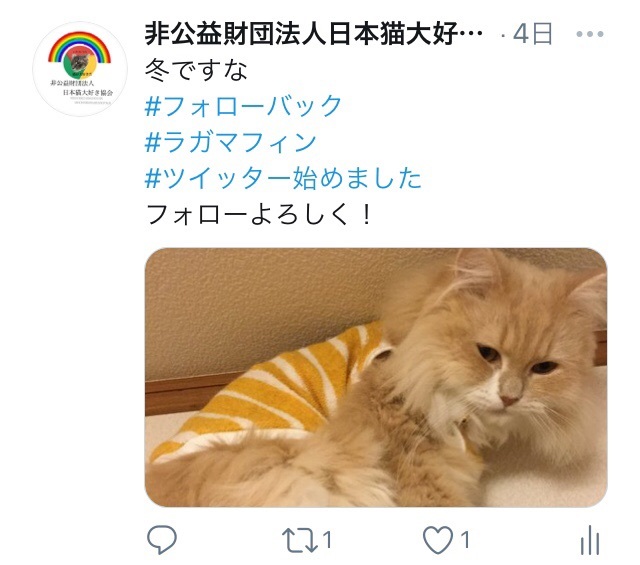Open the fluffy cat photo attachment
This screenshot has width=640, height=565.
pyautogui.click(x=376, y=378)
